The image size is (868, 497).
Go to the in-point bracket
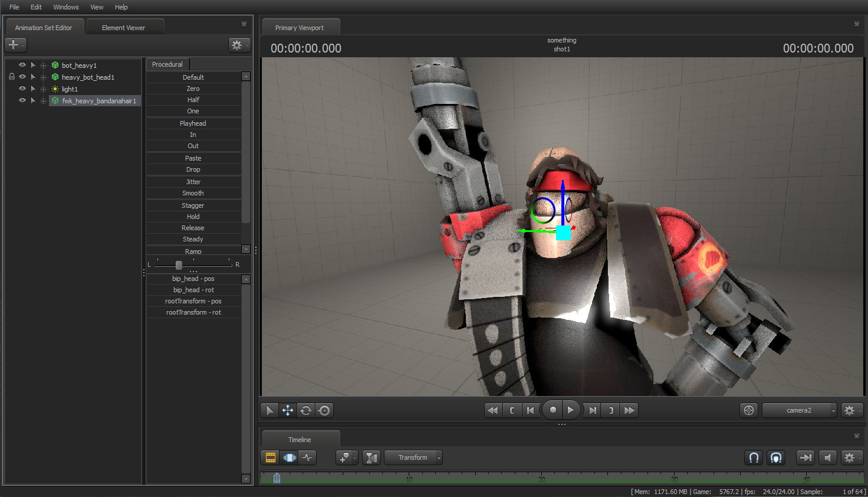[511, 410]
